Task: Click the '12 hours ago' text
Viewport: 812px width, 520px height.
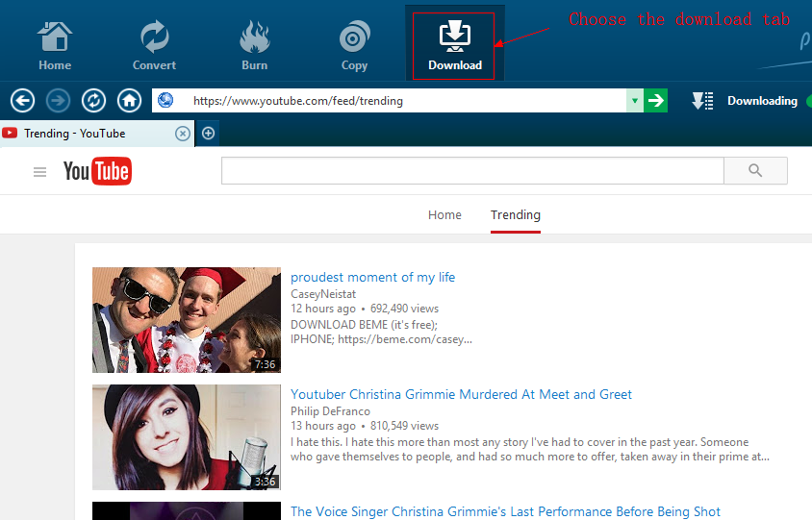Action: tap(323, 309)
